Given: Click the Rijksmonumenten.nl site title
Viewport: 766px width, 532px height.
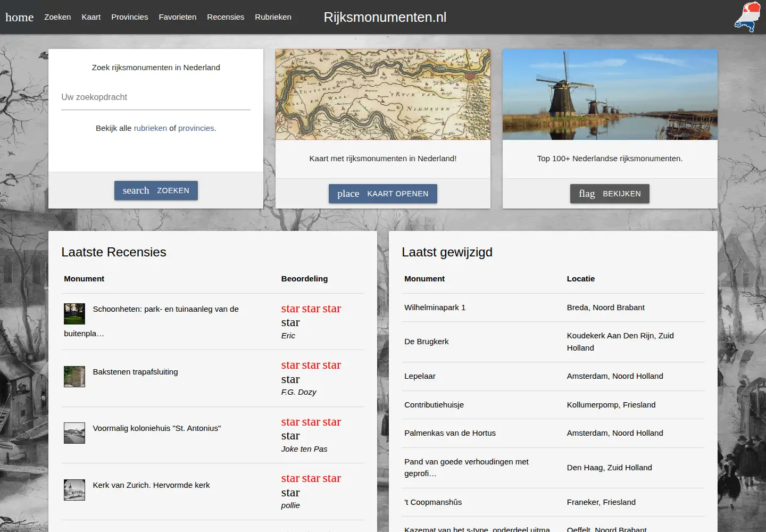Looking at the screenshot, I should [385, 17].
